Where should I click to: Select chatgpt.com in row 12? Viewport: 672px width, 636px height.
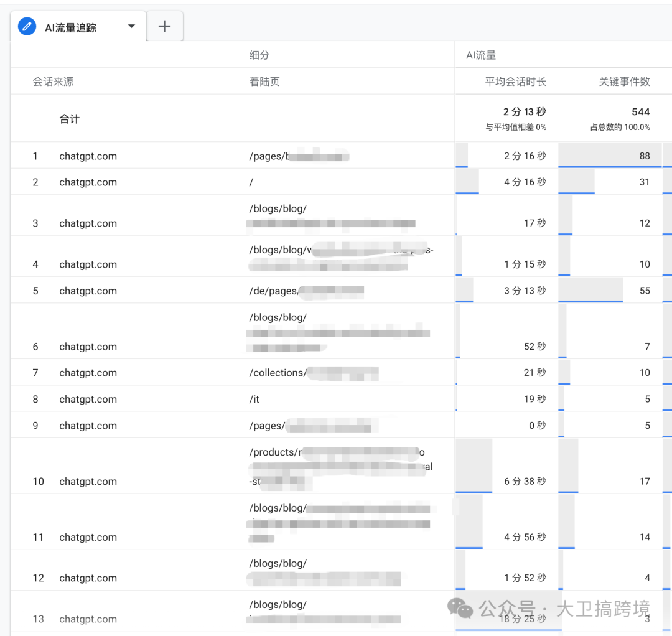tap(88, 578)
